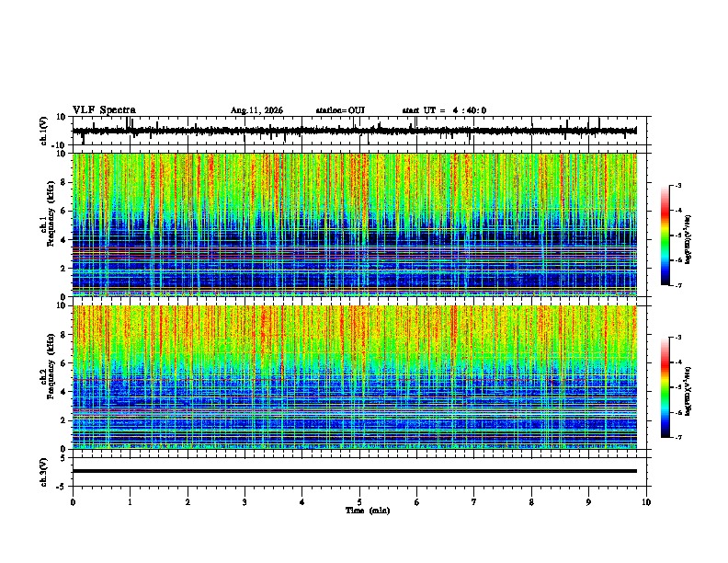The width and height of the screenshot is (728, 563).
Task: Click the 'station=OUI' label
Action: coord(340,110)
